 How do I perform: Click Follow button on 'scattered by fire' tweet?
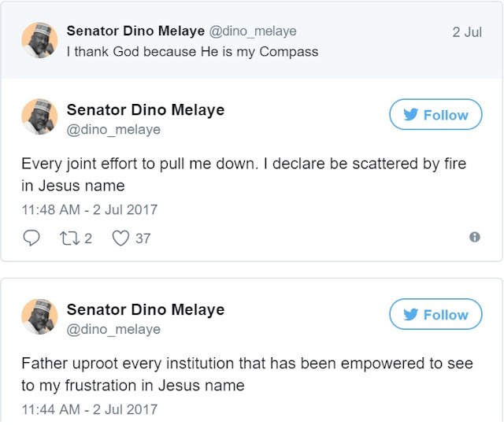pyautogui.click(x=435, y=115)
